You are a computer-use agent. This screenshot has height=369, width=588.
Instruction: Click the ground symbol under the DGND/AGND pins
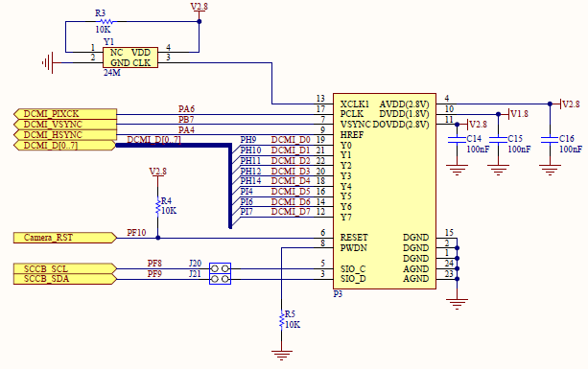point(457,304)
